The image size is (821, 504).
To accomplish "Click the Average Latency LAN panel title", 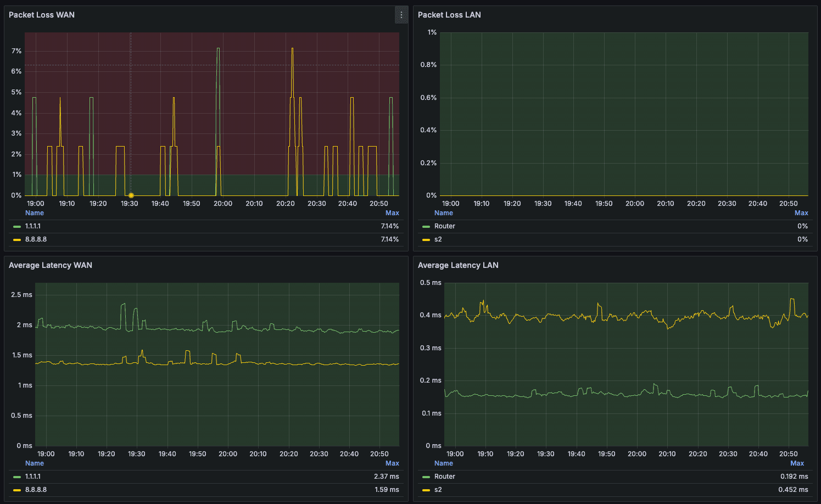I will coord(458,265).
